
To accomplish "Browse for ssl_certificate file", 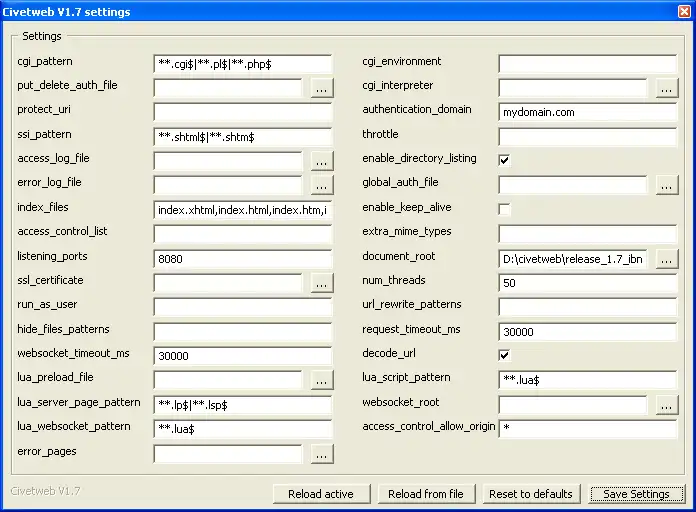I will 322,283.
